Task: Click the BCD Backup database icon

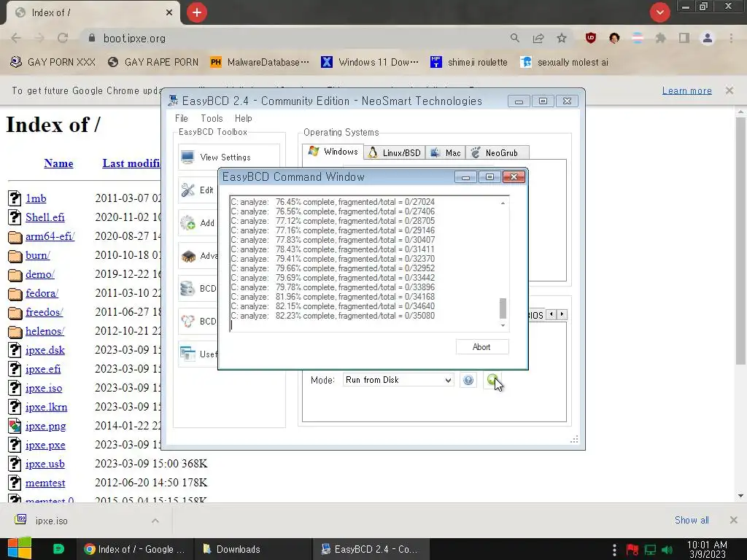Action: tap(188, 289)
